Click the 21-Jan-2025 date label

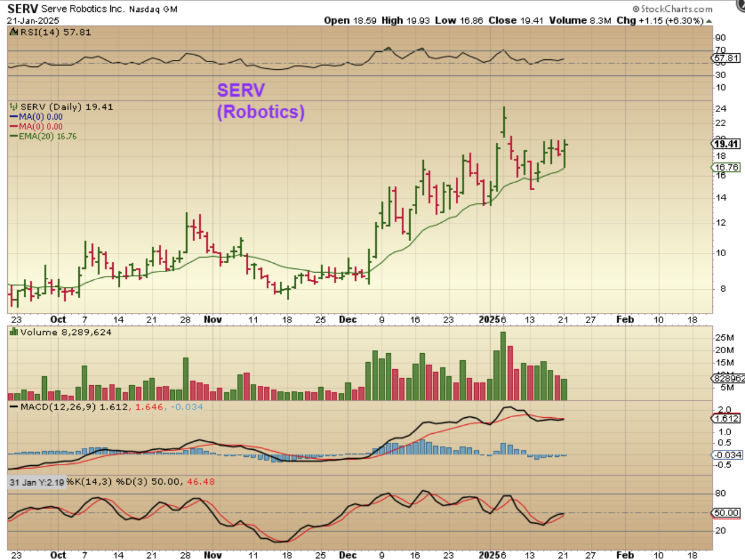pos(32,20)
